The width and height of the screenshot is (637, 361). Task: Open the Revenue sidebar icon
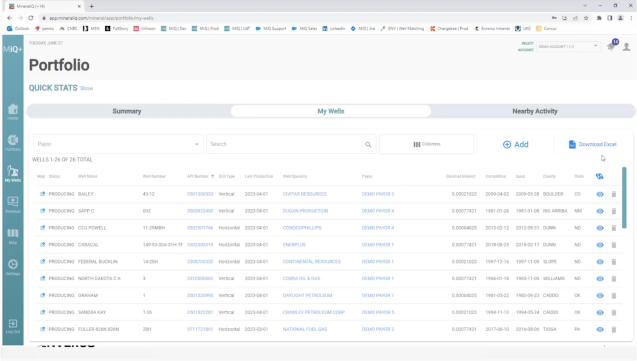[13, 204]
